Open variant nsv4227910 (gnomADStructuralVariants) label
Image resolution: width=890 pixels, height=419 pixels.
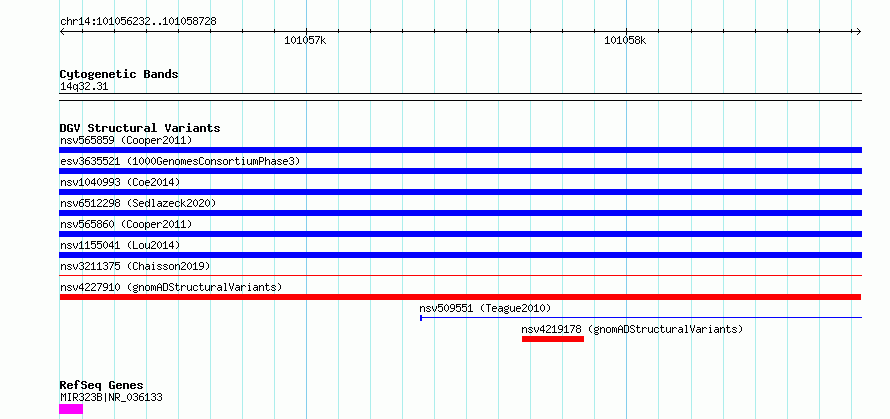[x=171, y=287]
